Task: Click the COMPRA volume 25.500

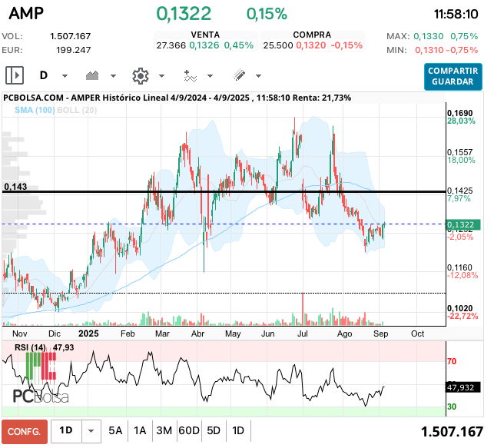Action: tap(278, 45)
